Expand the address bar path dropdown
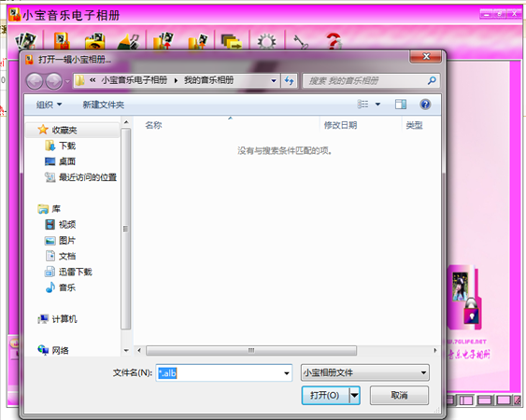The width and height of the screenshot is (526, 420). (x=274, y=81)
